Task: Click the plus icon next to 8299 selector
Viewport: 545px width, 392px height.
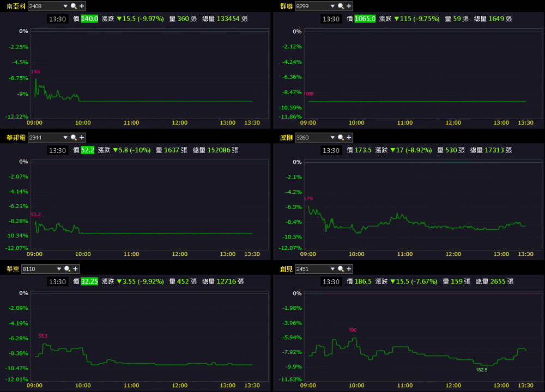Action: click(x=349, y=6)
